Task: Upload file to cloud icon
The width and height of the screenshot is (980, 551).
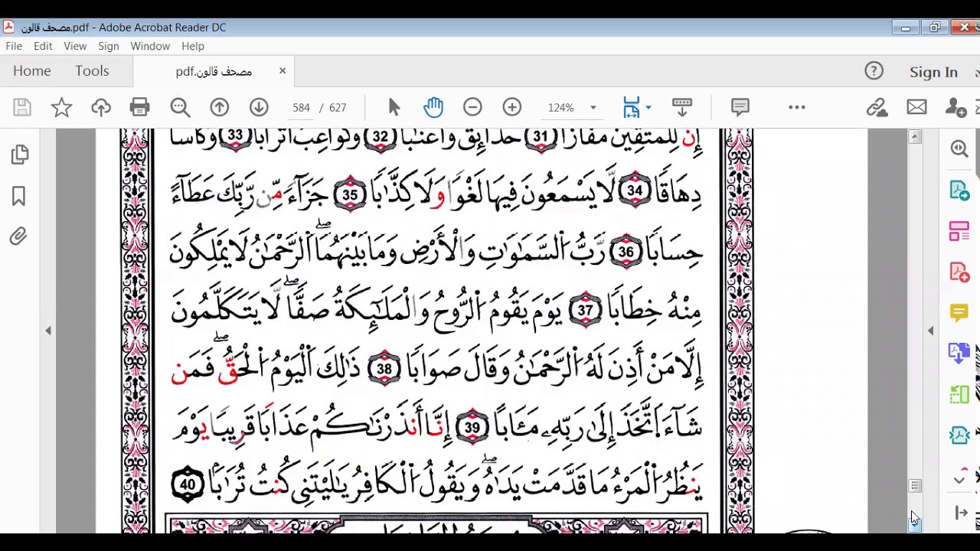Action: click(101, 108)
